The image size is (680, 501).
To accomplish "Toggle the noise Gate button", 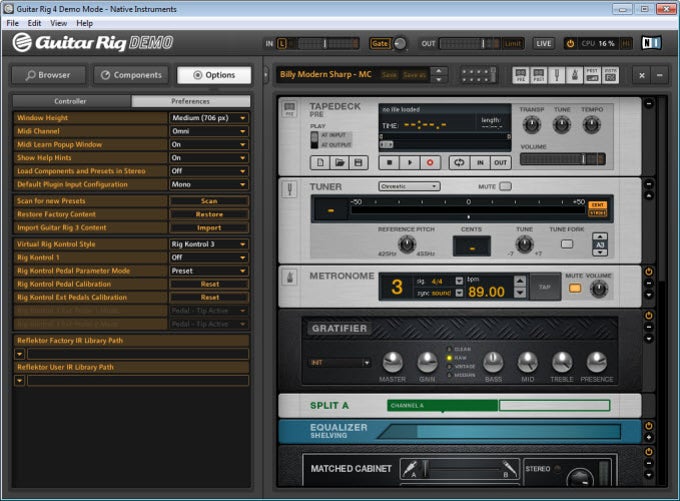I will point(379,43).
